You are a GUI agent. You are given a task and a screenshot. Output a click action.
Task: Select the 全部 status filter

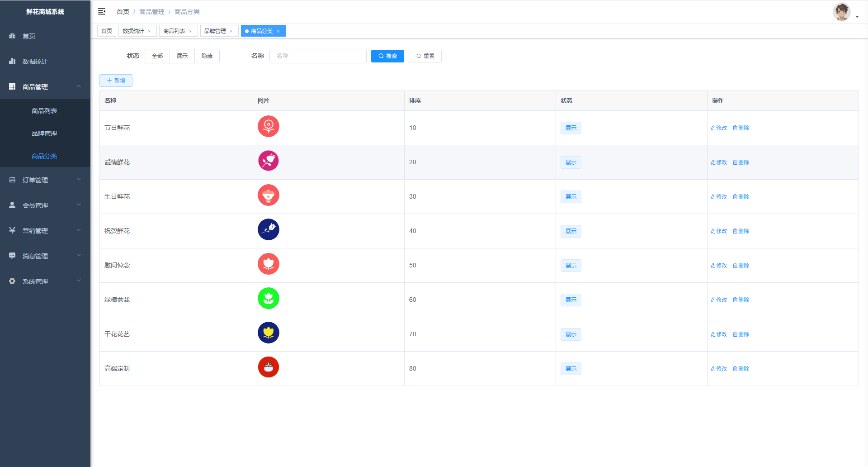coord(157,56)
